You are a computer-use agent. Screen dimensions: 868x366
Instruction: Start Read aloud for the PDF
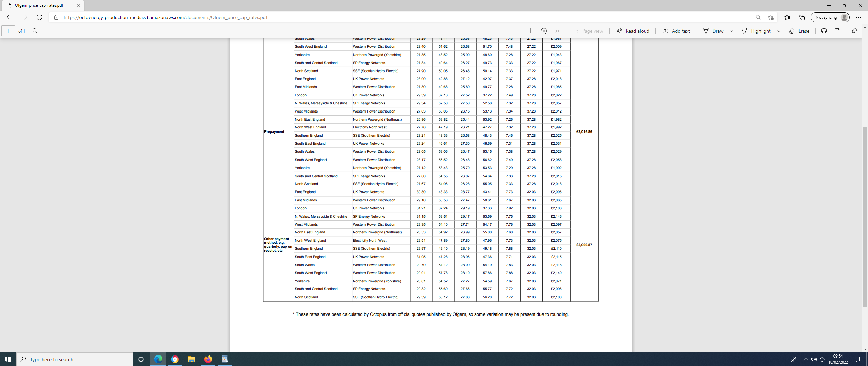[x=633, y=31]
